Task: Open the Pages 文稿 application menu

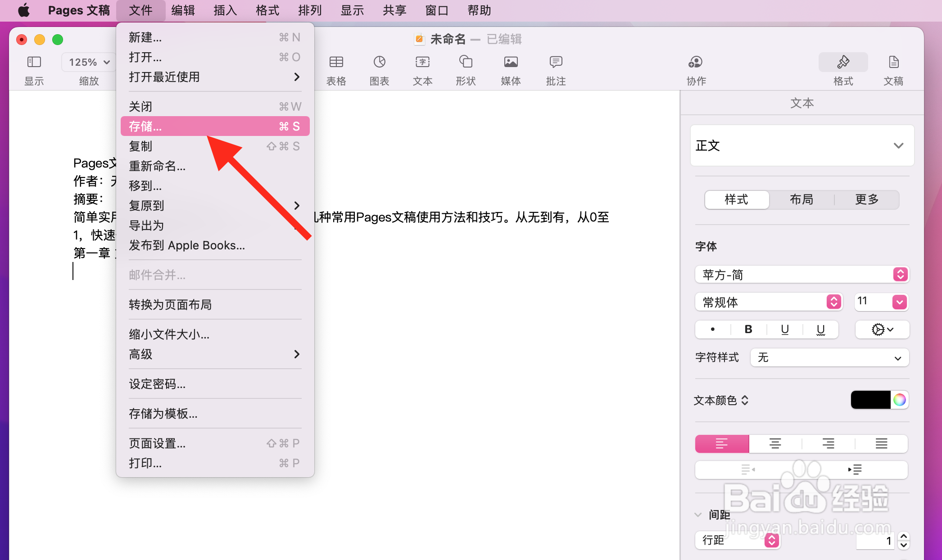Action: point(79,10)
